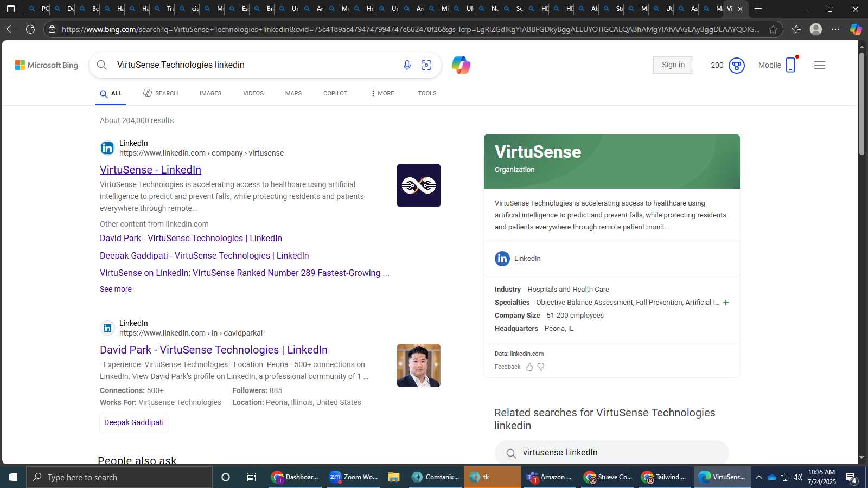
Task: Open Zoom Workplace from taskbar
Action: point(354,477)
